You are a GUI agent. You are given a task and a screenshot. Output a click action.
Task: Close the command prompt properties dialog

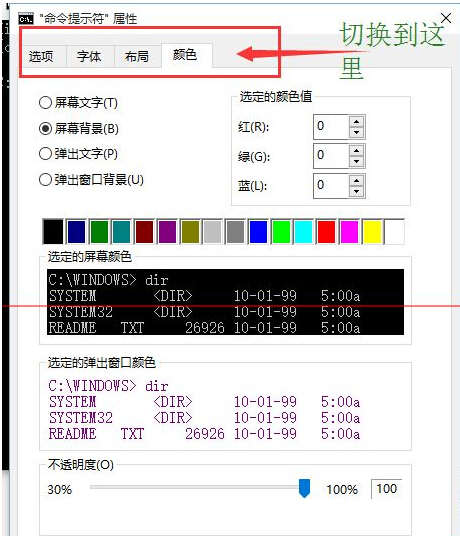tap(446, 18)
